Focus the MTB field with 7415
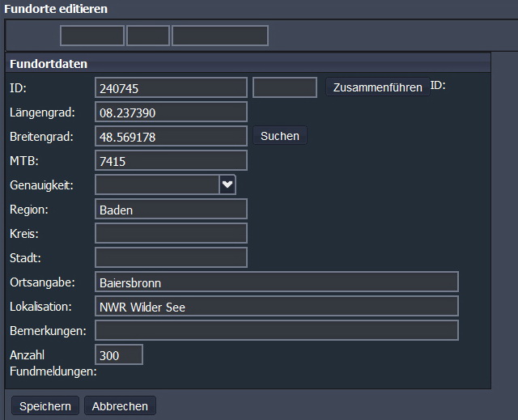 pos(171,160)
